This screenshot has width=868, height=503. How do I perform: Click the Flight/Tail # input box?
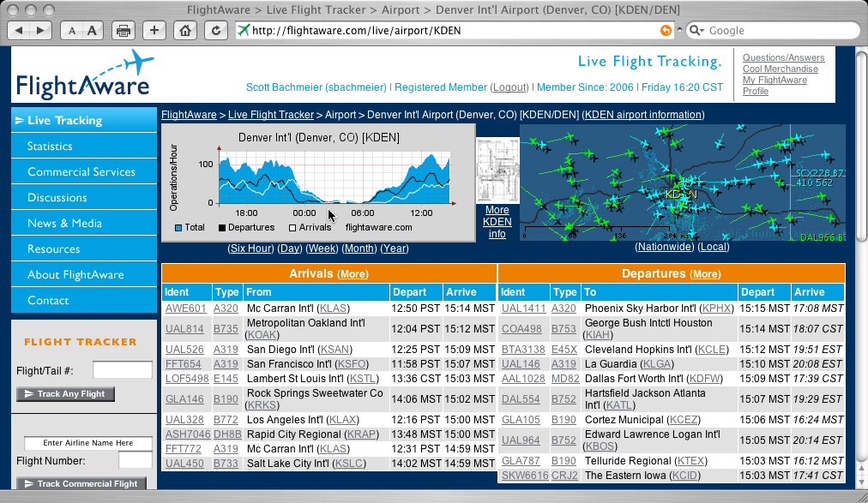tap(123, 370)
